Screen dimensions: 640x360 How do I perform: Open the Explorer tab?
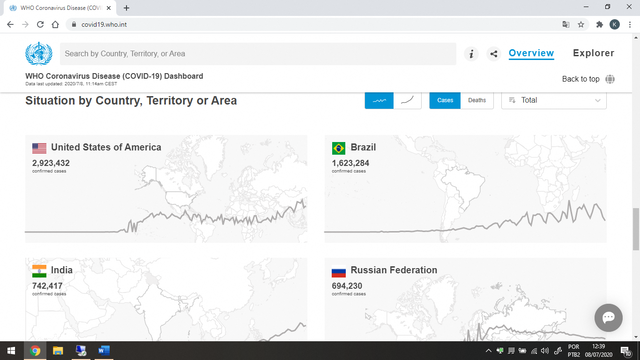pyautogui.click(x=593, y=53)
